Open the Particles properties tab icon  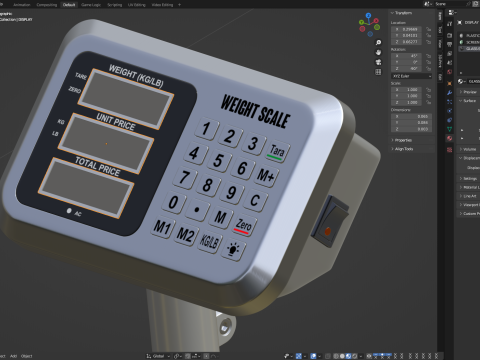(x=450, y=102)
